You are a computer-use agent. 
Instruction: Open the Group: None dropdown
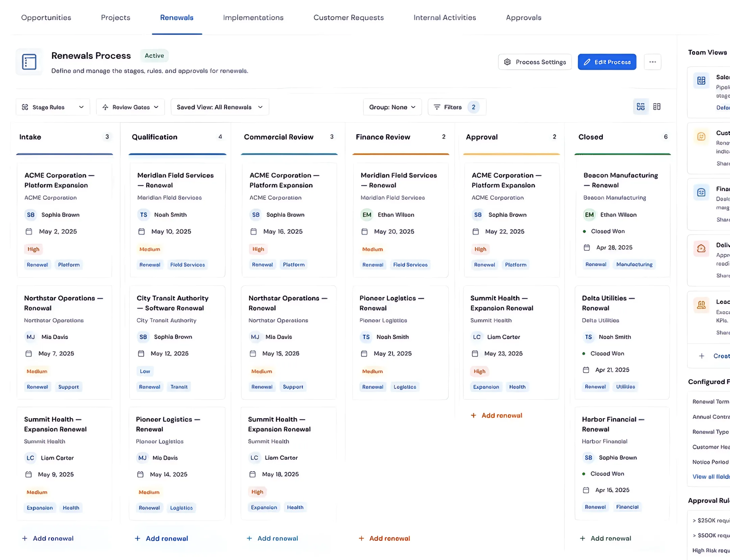point(392,107)
